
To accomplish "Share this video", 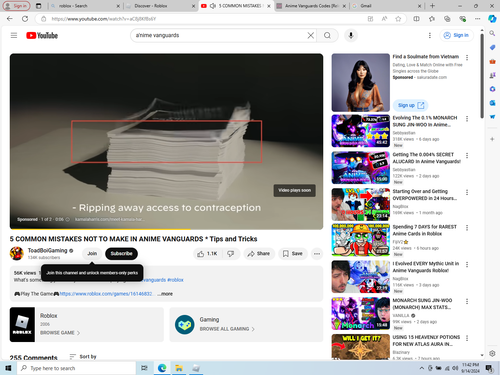I will point(259,254).
